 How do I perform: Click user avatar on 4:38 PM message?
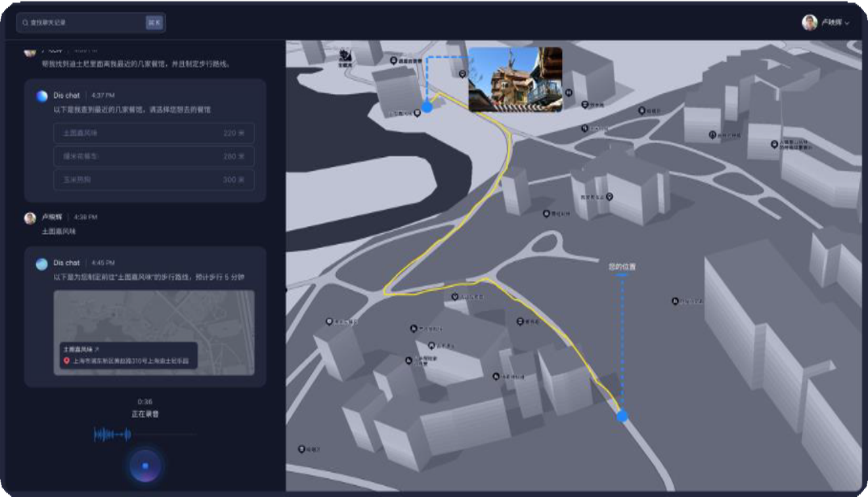click(30, 218)
